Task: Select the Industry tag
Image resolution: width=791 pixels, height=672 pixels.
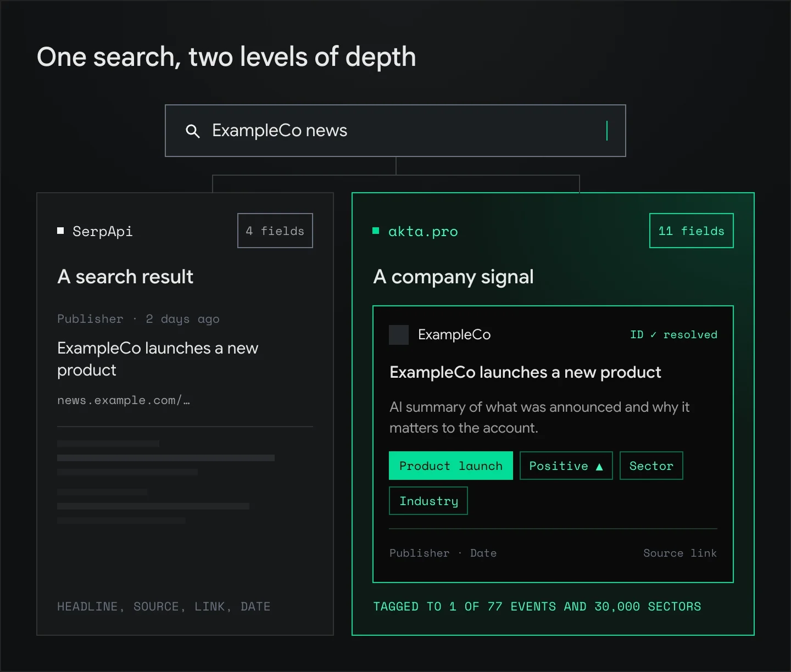Action: point(428,501)
